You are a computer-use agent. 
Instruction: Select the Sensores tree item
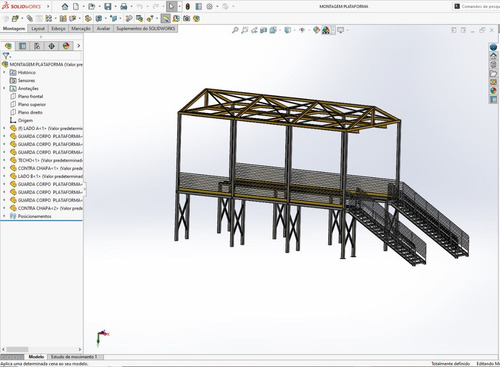tap(26, 80)
